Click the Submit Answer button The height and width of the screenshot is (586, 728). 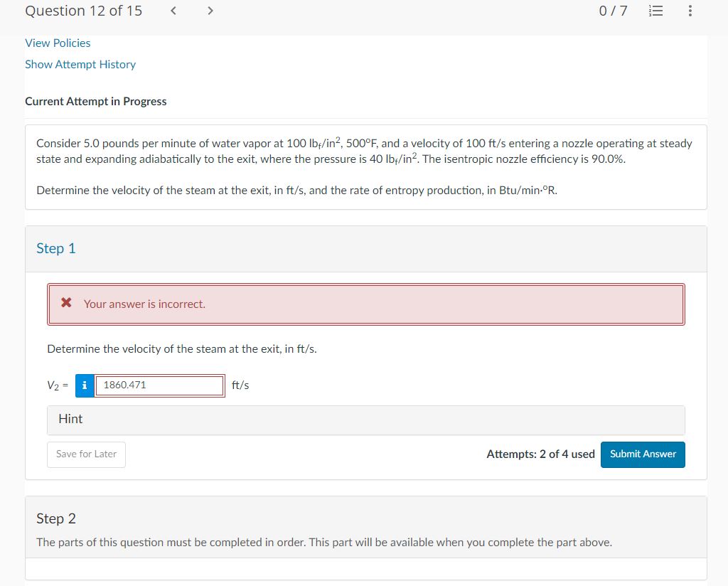pyautogui.click(x=643, y=454)
